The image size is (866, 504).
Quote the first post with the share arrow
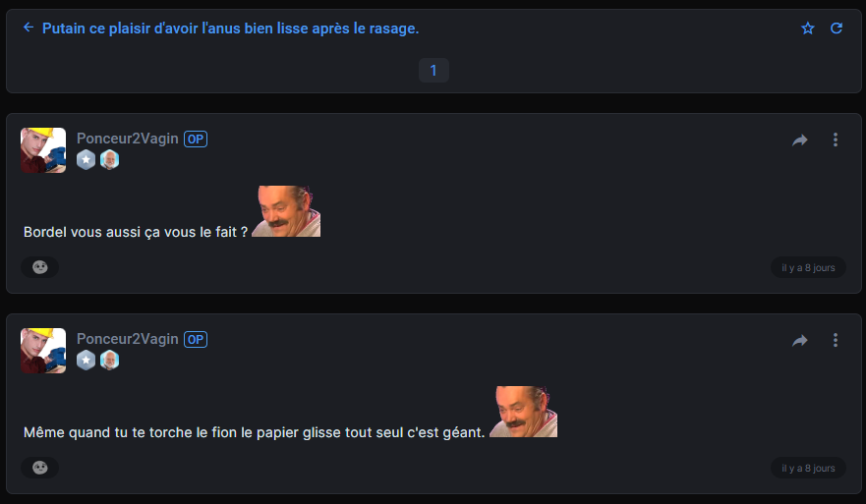[800, 140]
